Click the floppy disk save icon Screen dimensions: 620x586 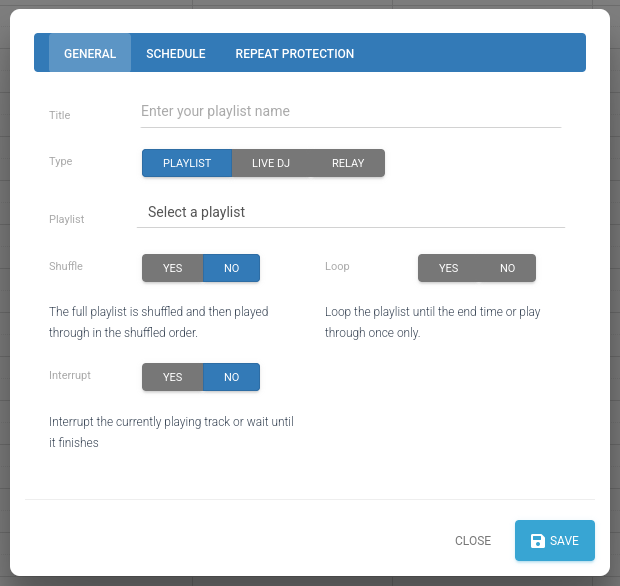(537, 541)
